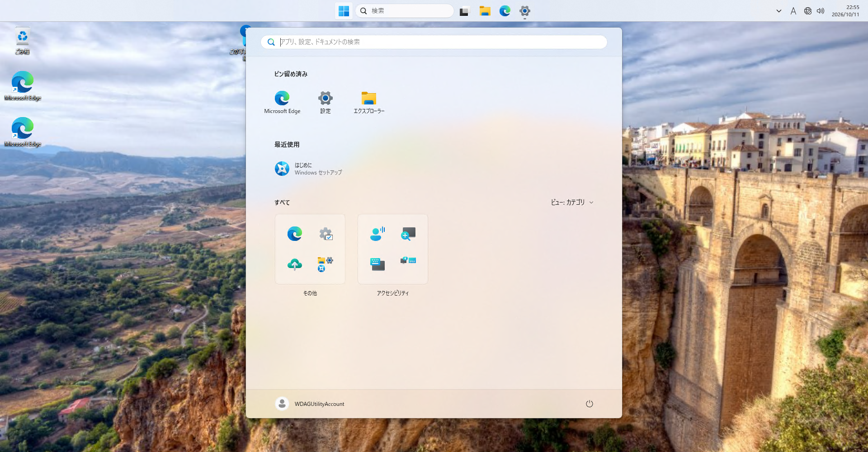Click voice access person icon in アクセシビリティ

377,234
